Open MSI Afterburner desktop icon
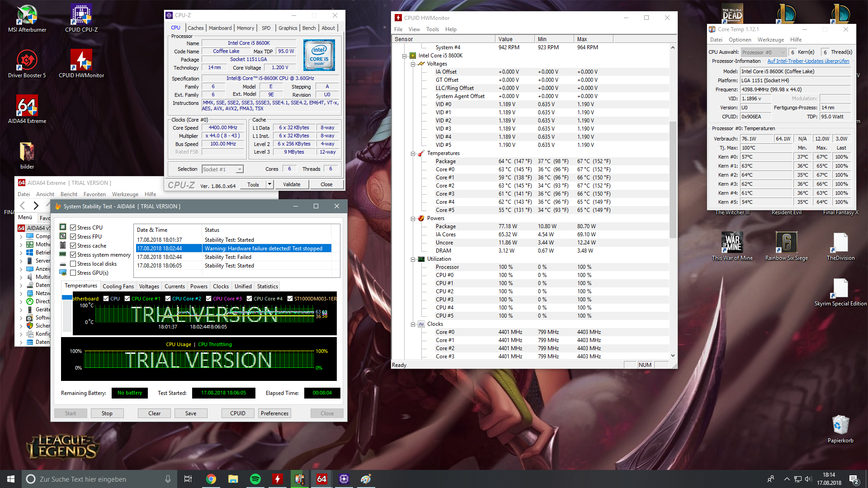 [27, 18]
